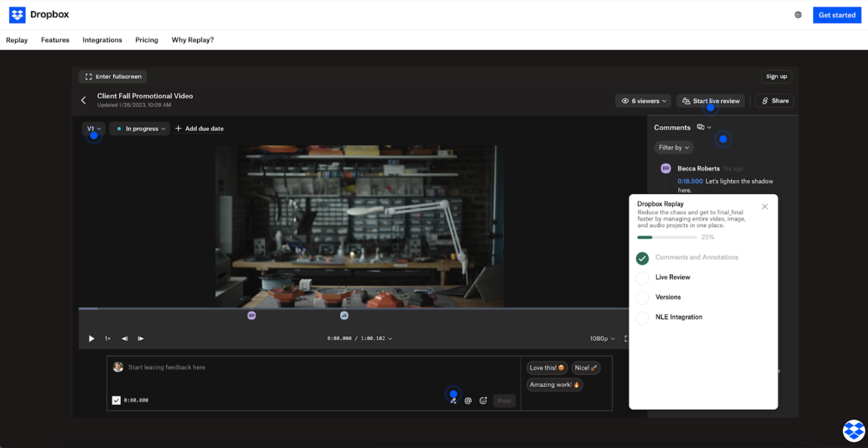Open the In progress status dropdown
Screen dimensions: 868x448
tap(140, 128)
